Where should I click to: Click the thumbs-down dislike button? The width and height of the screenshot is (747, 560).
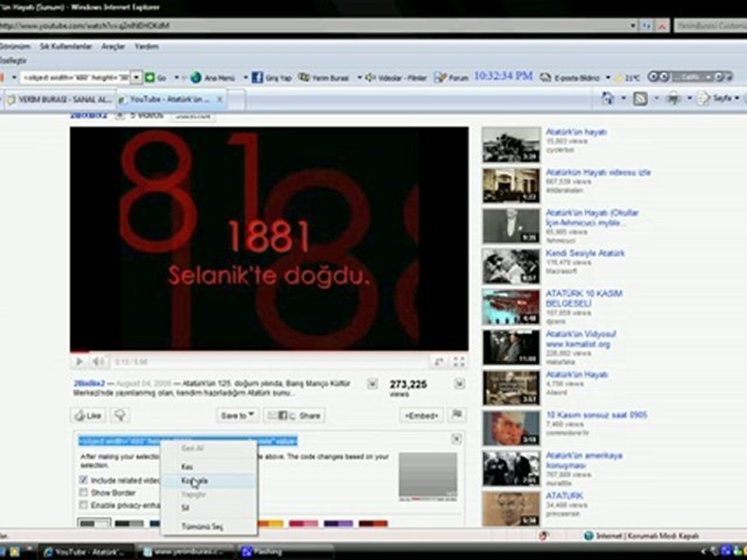coord(120,415)
